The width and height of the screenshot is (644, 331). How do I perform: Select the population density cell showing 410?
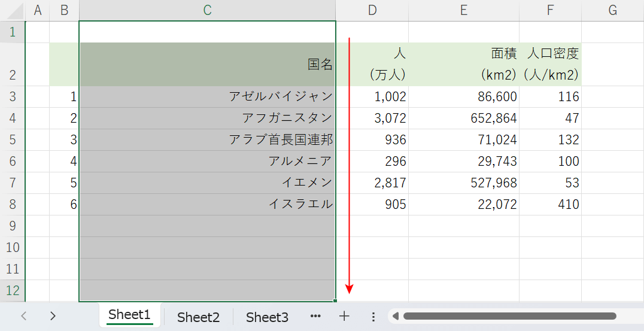[x=549, y=205]
